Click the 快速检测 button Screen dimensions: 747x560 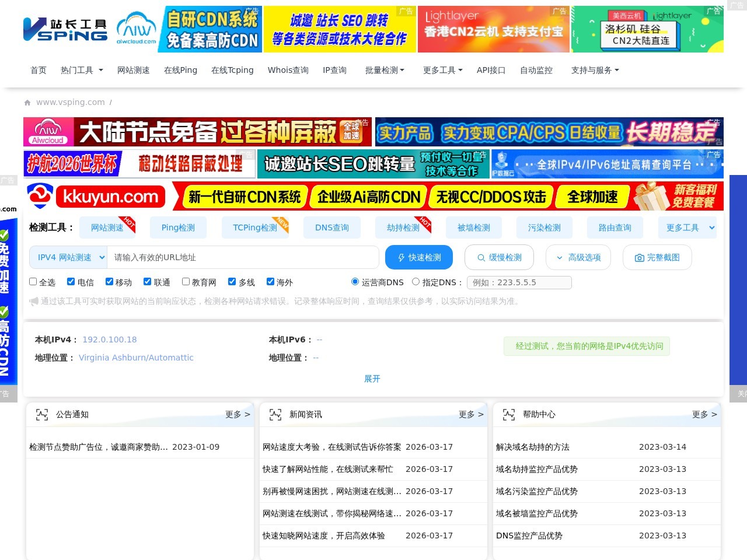click(419, 257)
